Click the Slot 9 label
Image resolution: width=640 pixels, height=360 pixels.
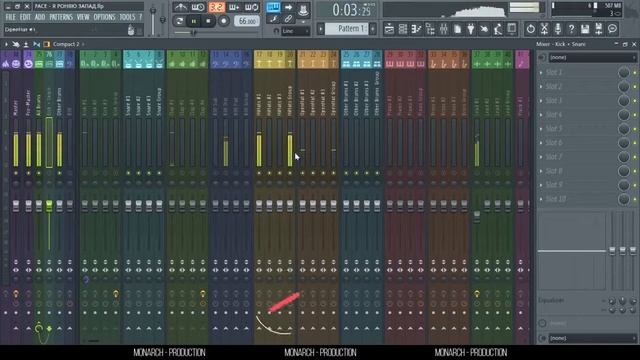pyautogui.click(x=553, y=185)
